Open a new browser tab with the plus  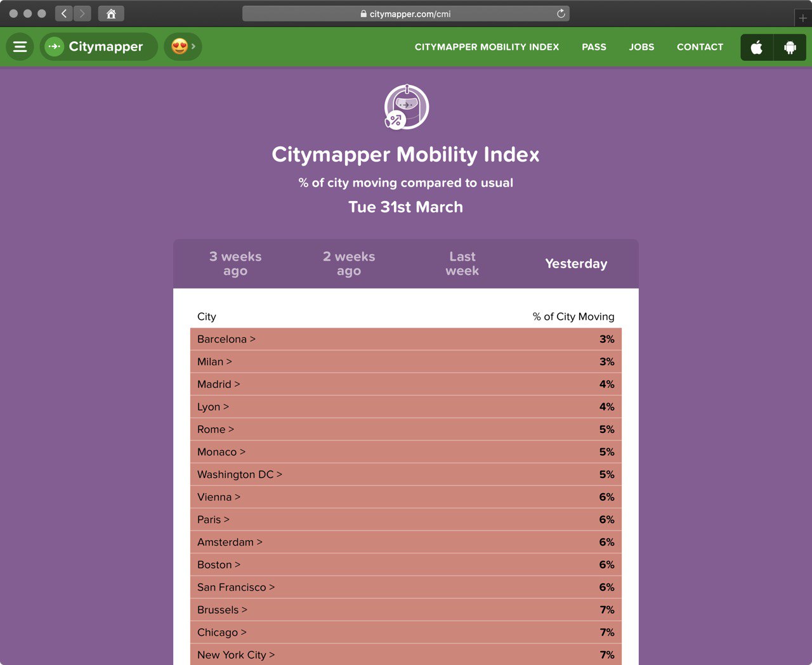(802, 18)
